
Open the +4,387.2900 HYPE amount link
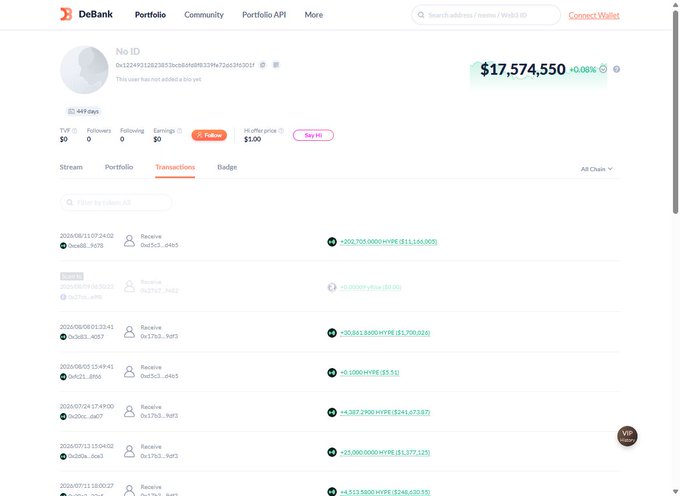coord(385,412)
